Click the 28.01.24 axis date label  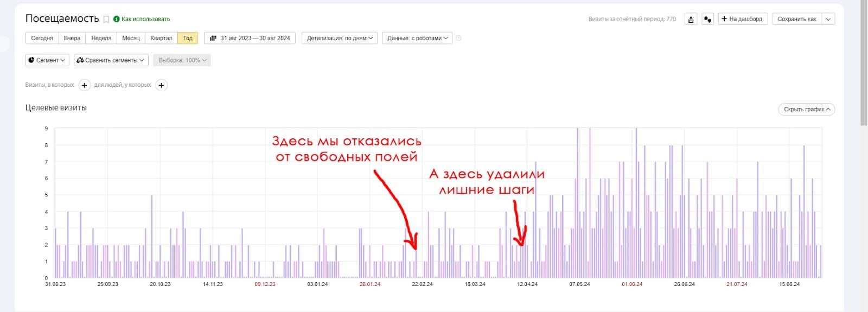[x=370, y=284]
